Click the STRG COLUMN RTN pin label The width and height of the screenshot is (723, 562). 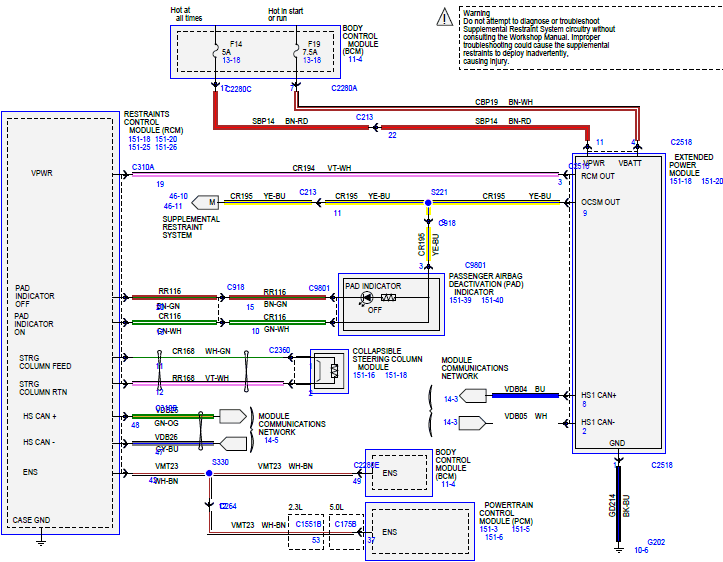tap(43, 388)
